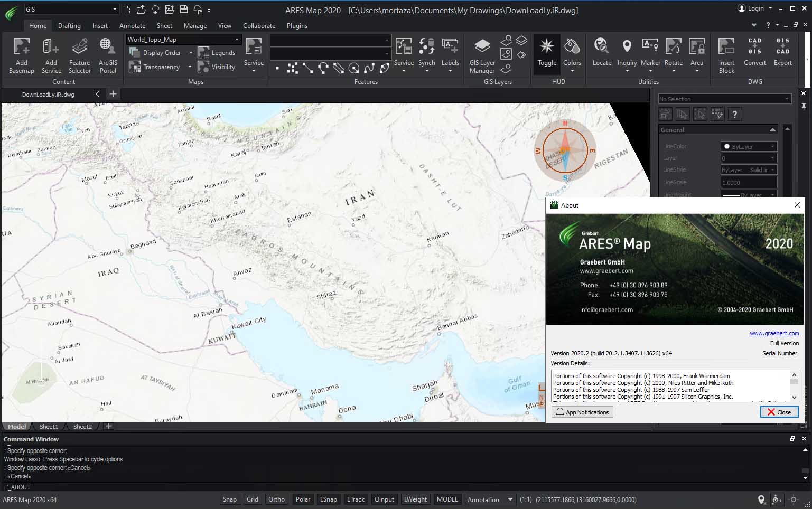This screenshot has height=509, width=812.
Task: Run CAD to GIS Convert
Action: coord(755,52)
